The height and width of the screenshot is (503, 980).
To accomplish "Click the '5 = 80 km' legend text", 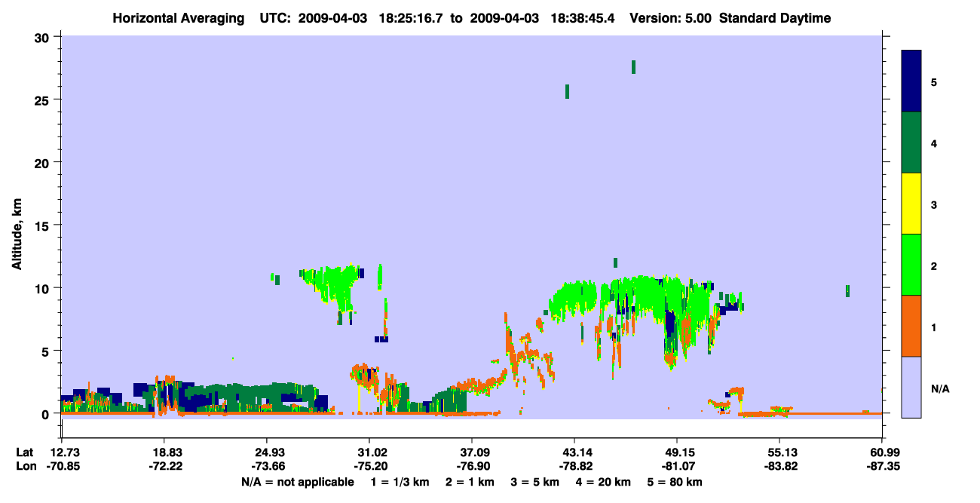I will (675, 482).
